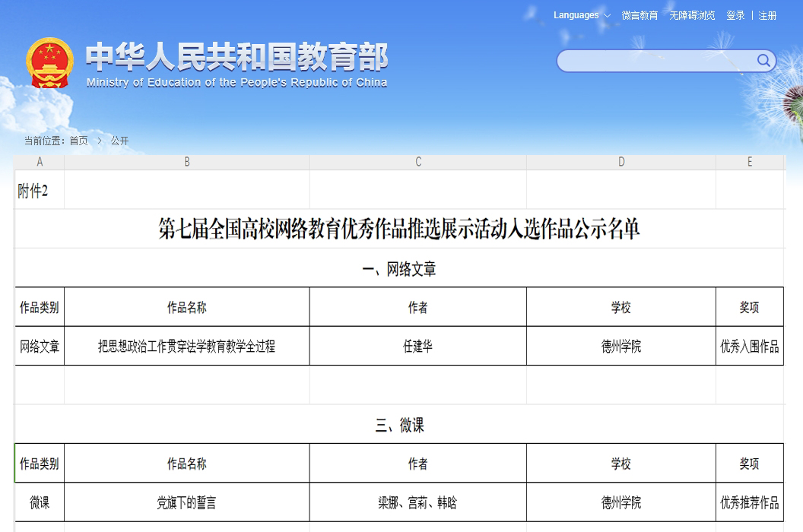This screenshot has width=803, height=532.
Task: Select column A header
Action: point(40,162)
